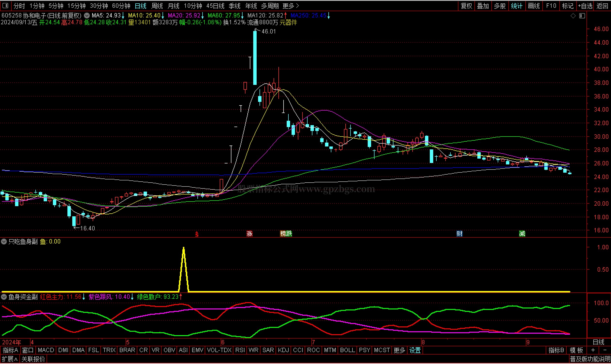Image resolution: width=611 pixels, height=364 pixels.
Task: Toggle the 统计 statistics button
Action: click(x=517, y=6)
